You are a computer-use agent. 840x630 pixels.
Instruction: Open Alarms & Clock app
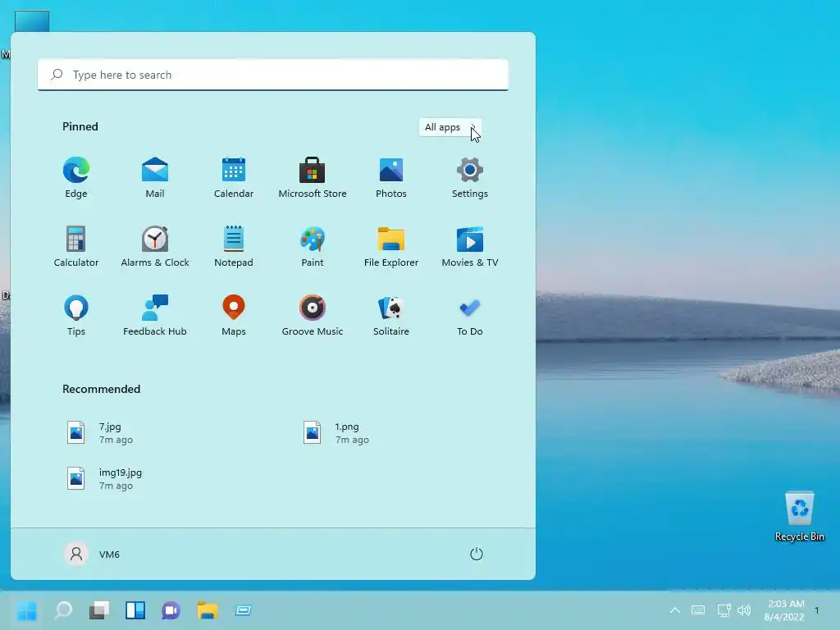(155, 246)
